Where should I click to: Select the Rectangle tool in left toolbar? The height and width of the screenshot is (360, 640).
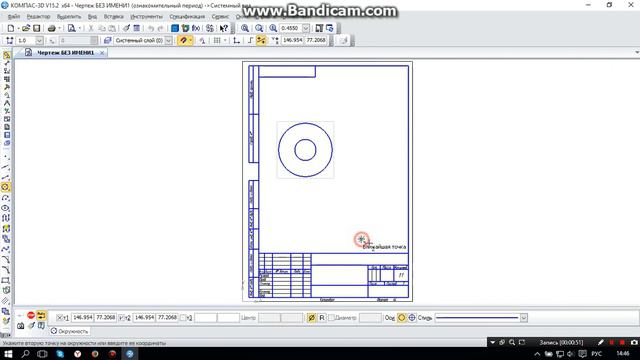tap(6, 280)
